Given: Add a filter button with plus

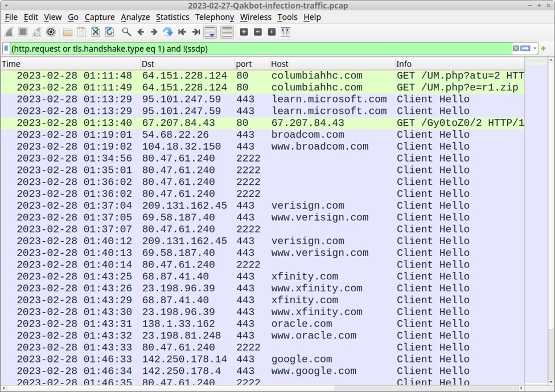Looking at the screenshot, I should (544, 48).
